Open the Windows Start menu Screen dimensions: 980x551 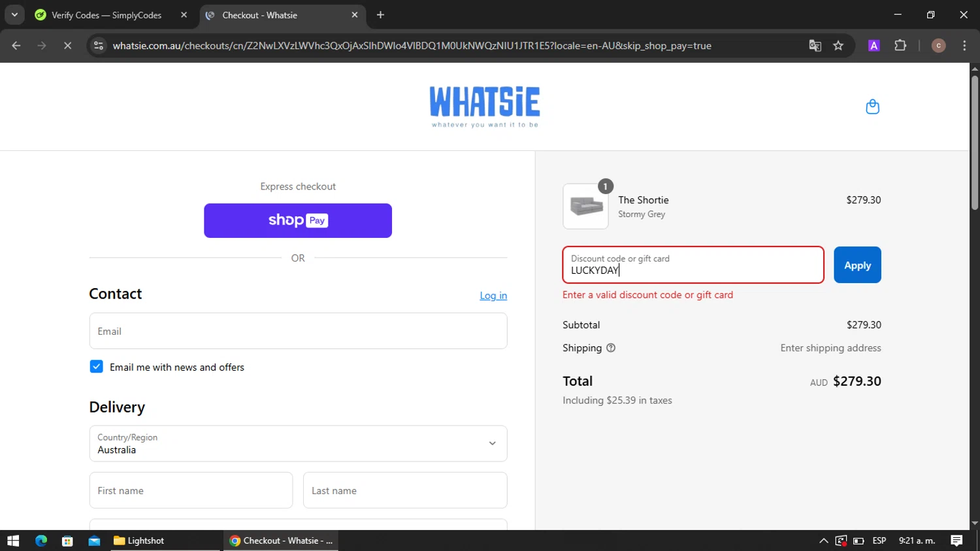click(x=13, y=541)
